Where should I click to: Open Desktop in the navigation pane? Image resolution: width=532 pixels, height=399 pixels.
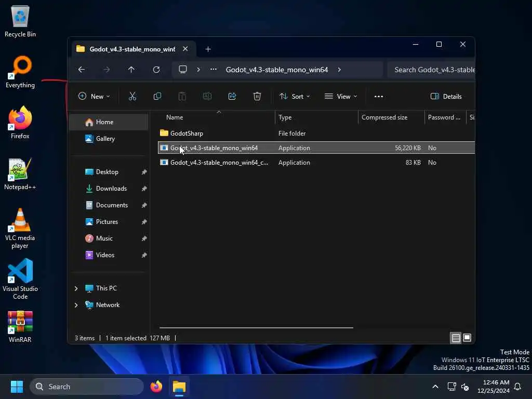coord(109,172)
